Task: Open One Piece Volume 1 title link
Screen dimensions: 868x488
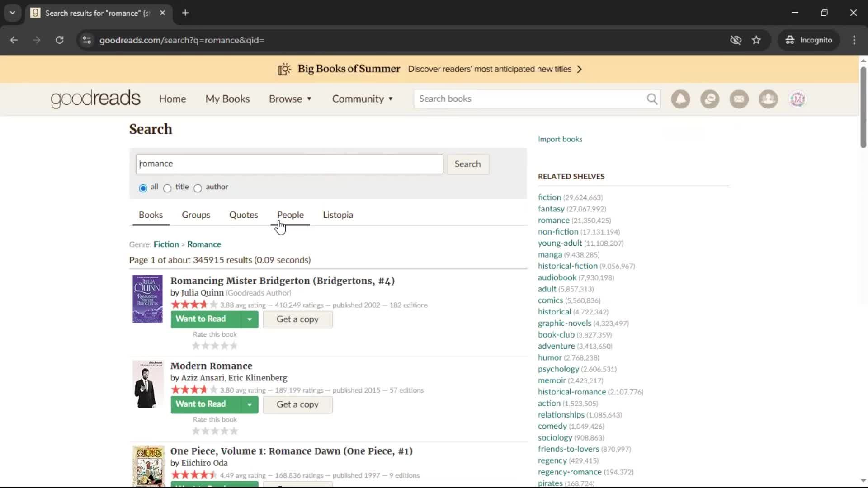Action: click(291, 451)
